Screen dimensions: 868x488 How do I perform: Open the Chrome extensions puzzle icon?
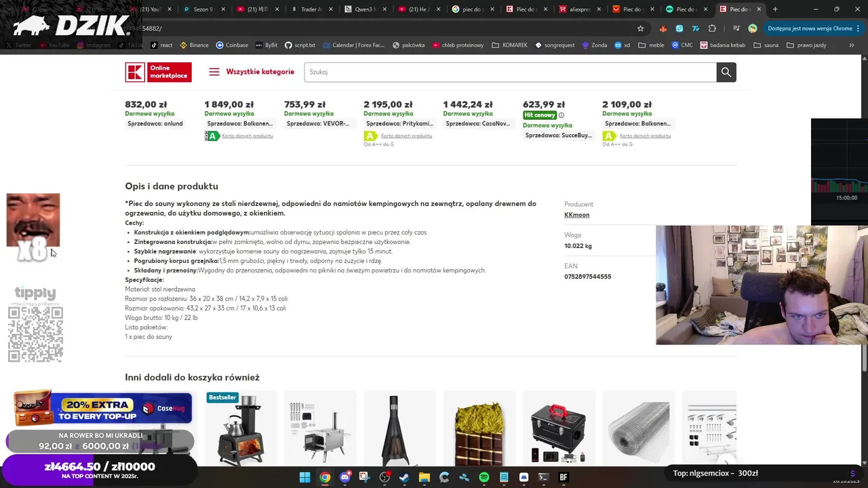712,28
